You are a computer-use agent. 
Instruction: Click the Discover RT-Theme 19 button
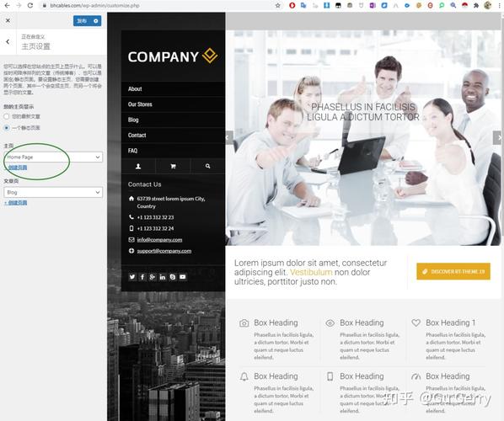click(453, 271)
